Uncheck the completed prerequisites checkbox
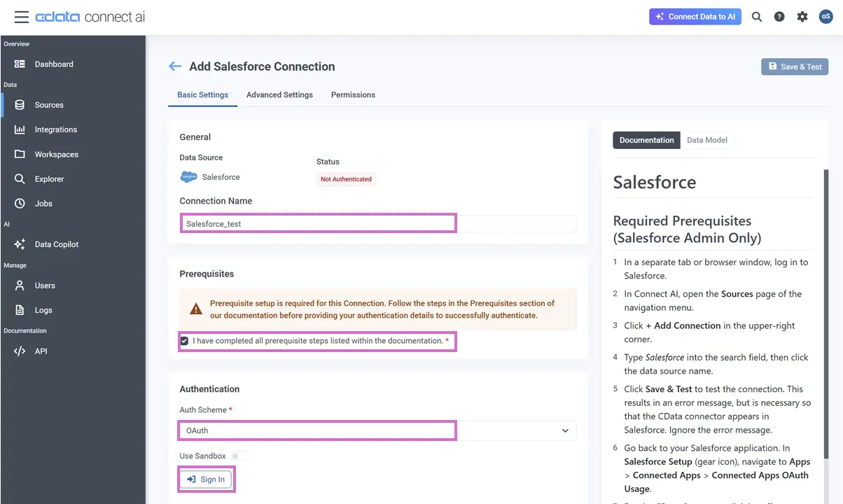843x504 pixels. (x=184, y=341)
